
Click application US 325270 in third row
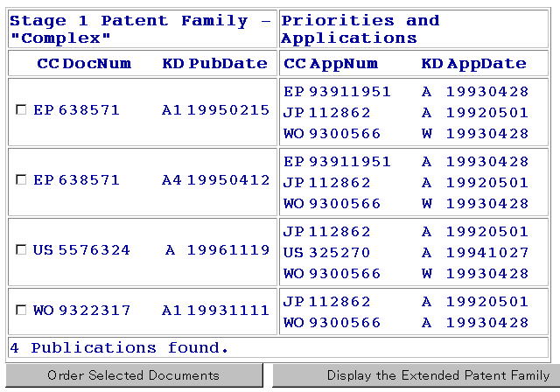point(326,253)
